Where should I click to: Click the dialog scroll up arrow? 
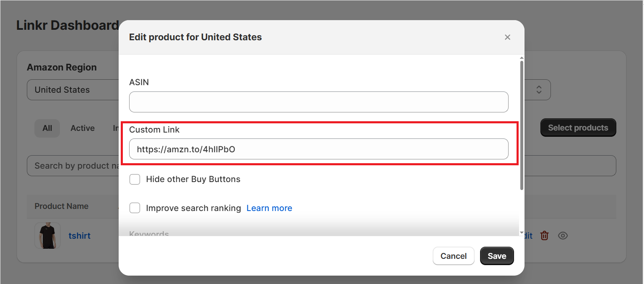coord(522,58)
